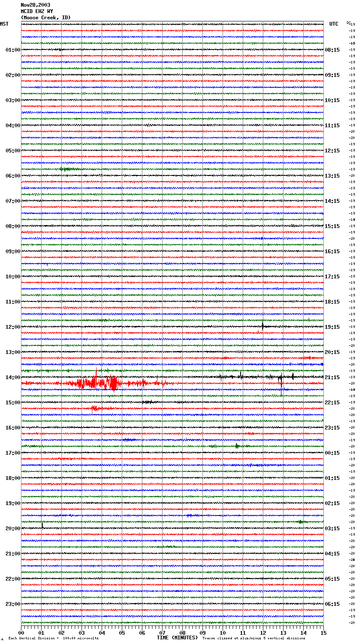Click the DC column header
The height and width of the screenshot is (644, 357).
tap(349, 23)
